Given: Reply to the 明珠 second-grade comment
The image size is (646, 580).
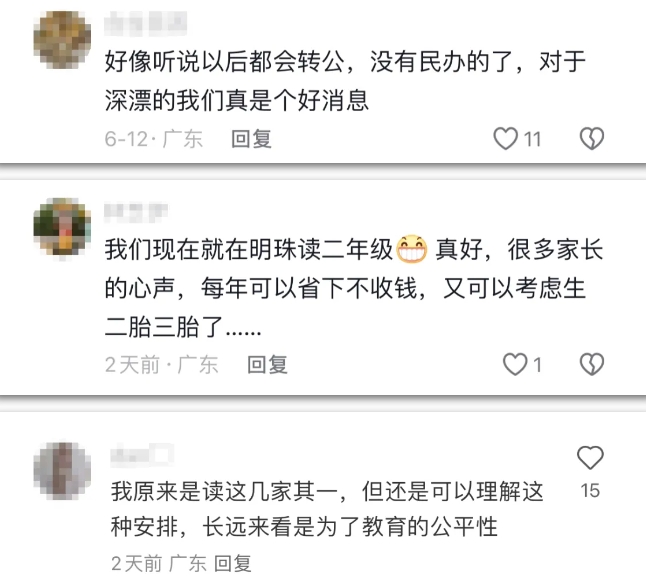Looking at the screenshot, I should point(267,365).
